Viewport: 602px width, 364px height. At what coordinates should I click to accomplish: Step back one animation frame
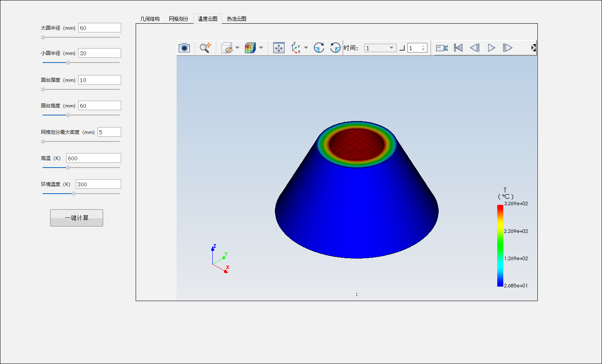pyautogui.click(x=475, y=48)
